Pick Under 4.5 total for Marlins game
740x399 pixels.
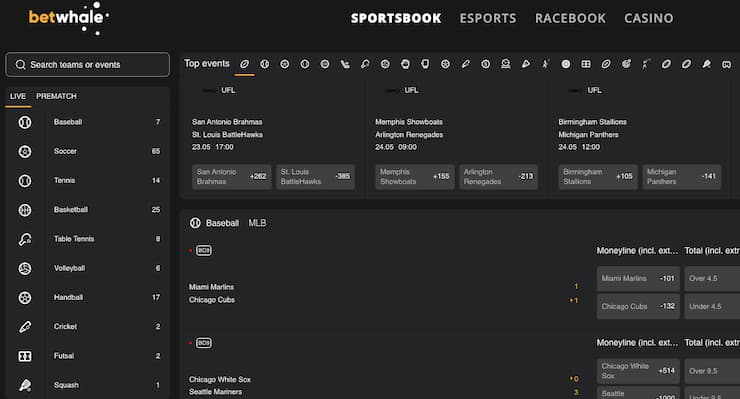click(x=712, y=306)
